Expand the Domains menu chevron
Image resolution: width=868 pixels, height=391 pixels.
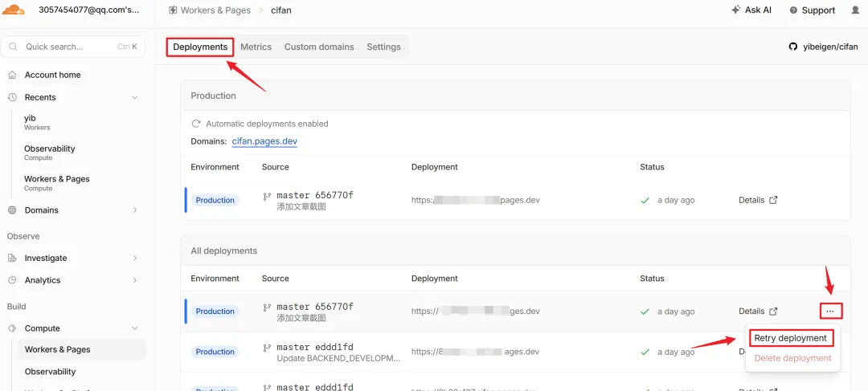[134, 210]
